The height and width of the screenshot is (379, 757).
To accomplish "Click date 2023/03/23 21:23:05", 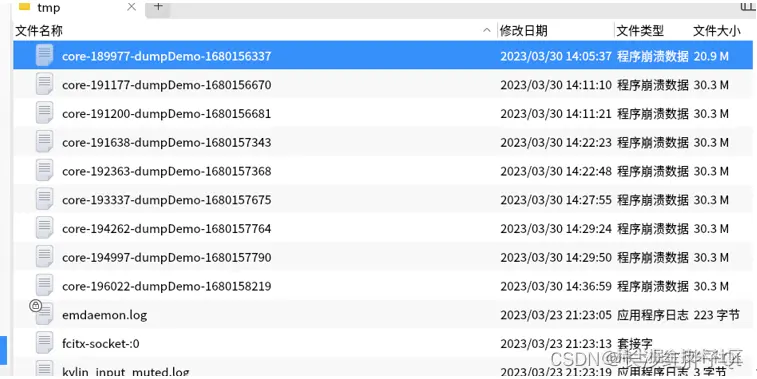I will 556,315.
